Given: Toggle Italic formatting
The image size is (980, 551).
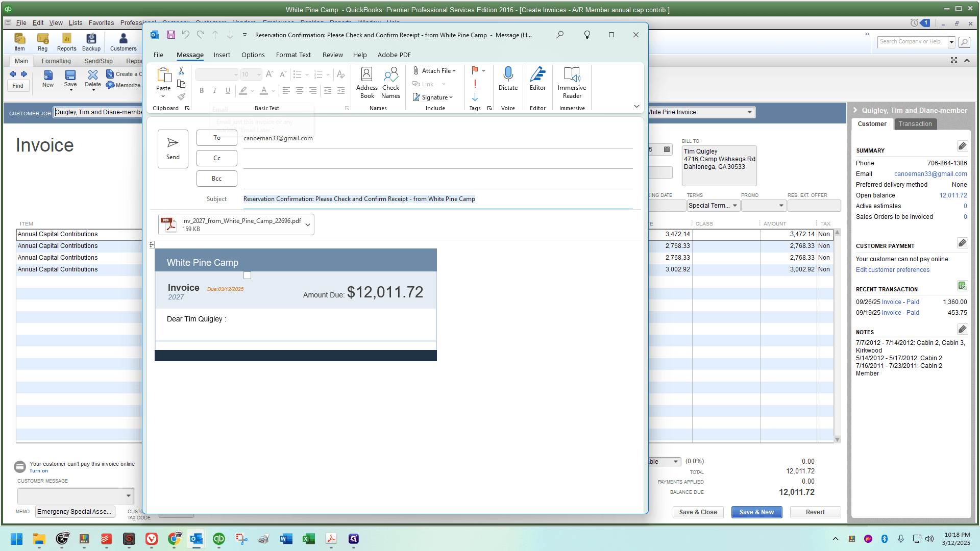Looking at the screenshot, I should pyautogui.click(x=215, y=91).
